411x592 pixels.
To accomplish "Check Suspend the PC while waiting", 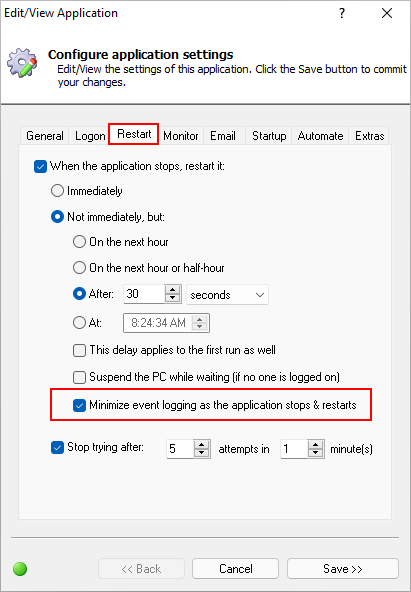I will pos(79,377).
